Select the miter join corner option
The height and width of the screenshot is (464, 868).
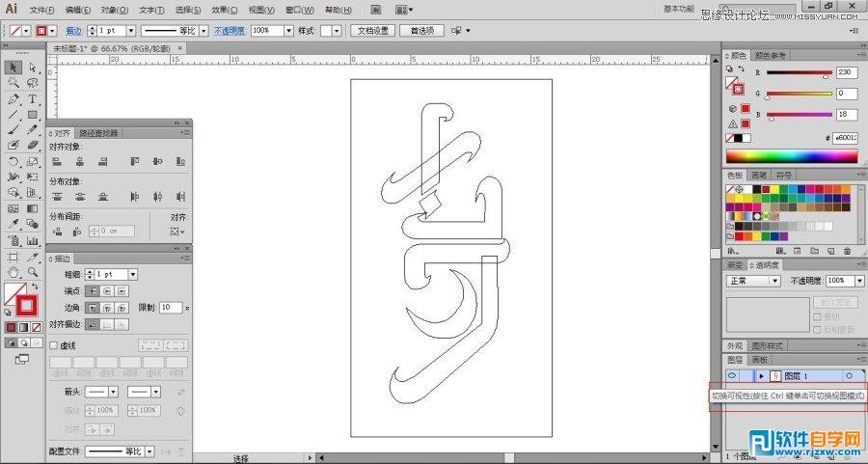93,308
